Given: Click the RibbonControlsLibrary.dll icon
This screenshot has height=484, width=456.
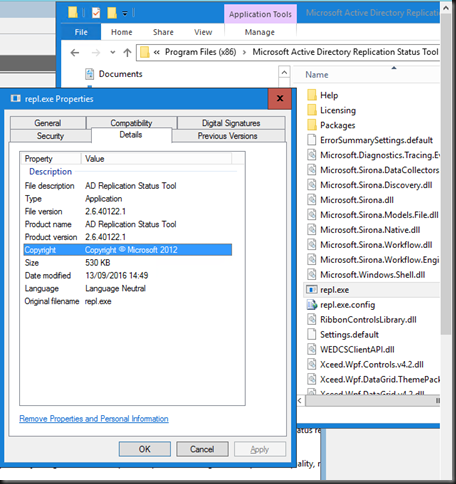Looking at the screenshot, I should pos(312,320).
